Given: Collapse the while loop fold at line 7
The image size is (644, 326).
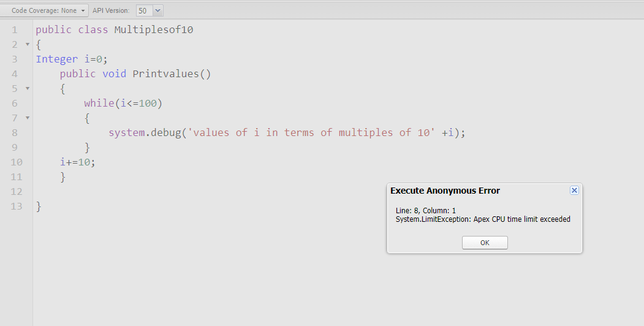Looking at the screenshot, I should (x=27, y=118).
